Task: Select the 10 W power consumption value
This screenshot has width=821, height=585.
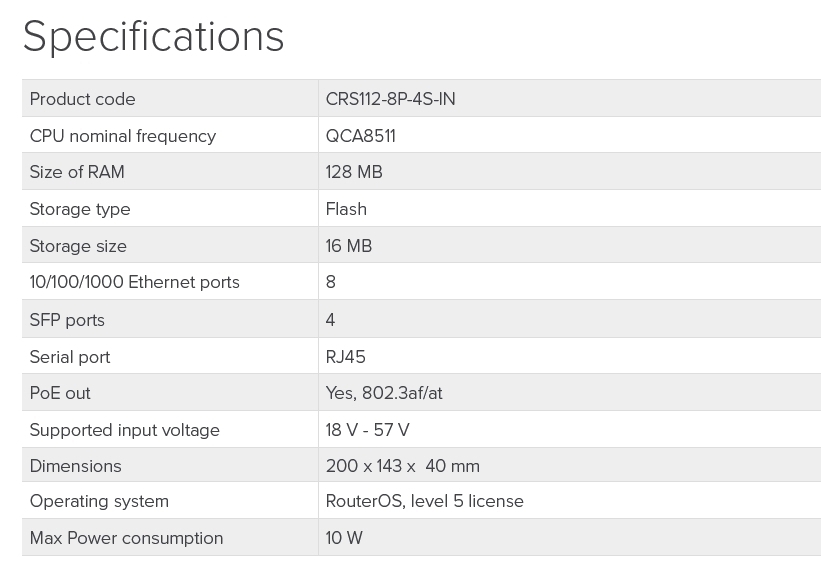Action: point(344,538)
